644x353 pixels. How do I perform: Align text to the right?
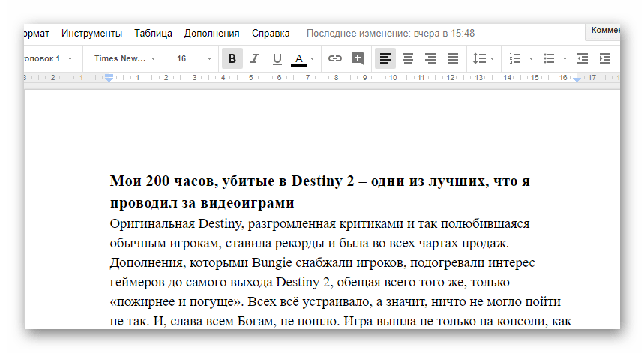coord(430,58)
